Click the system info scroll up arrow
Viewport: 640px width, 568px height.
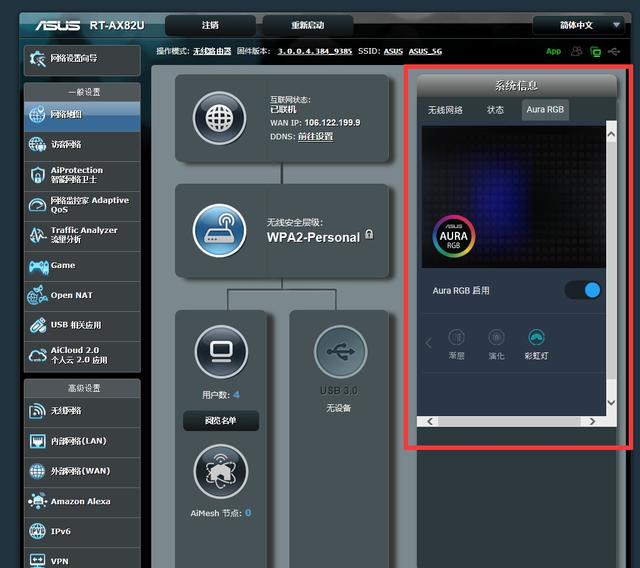coord(611,135)
